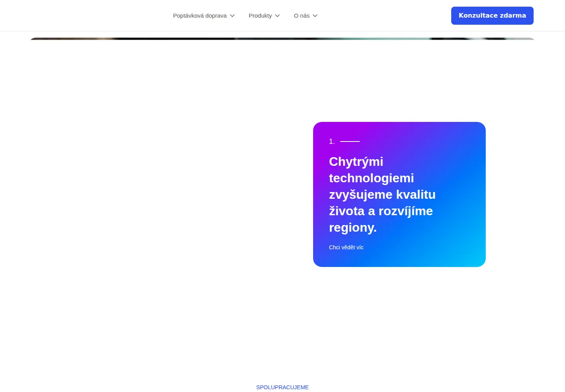Click the number 1. on the card
Viewport: 565px width, 392px height.
pyautogui.click(x=332, y=142)
